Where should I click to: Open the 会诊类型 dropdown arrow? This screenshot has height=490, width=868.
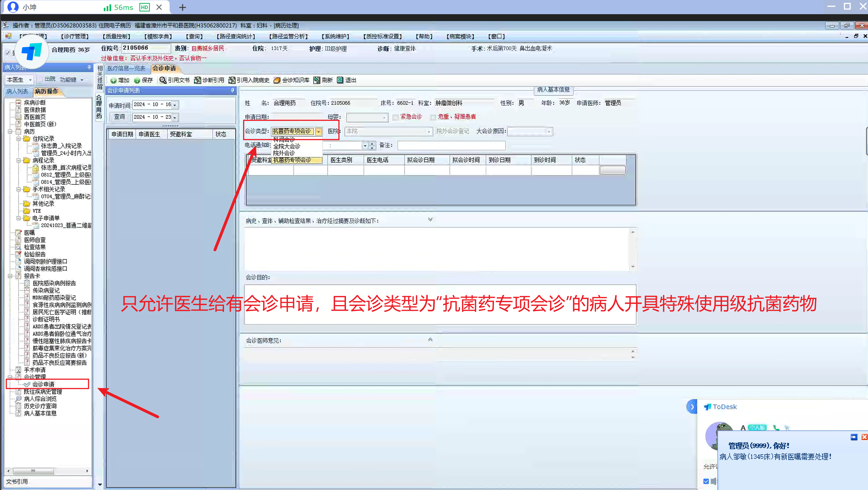pos(318,131)
